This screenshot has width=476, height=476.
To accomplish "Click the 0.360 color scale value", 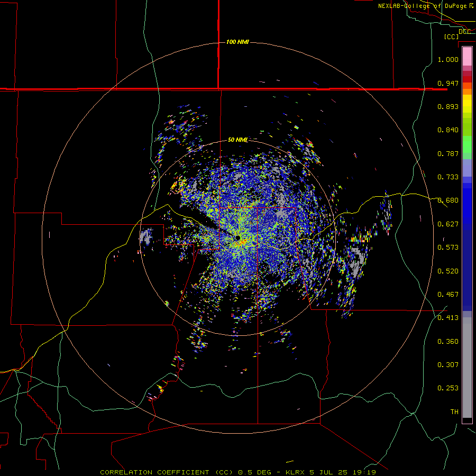I will [x=448, y=342].
